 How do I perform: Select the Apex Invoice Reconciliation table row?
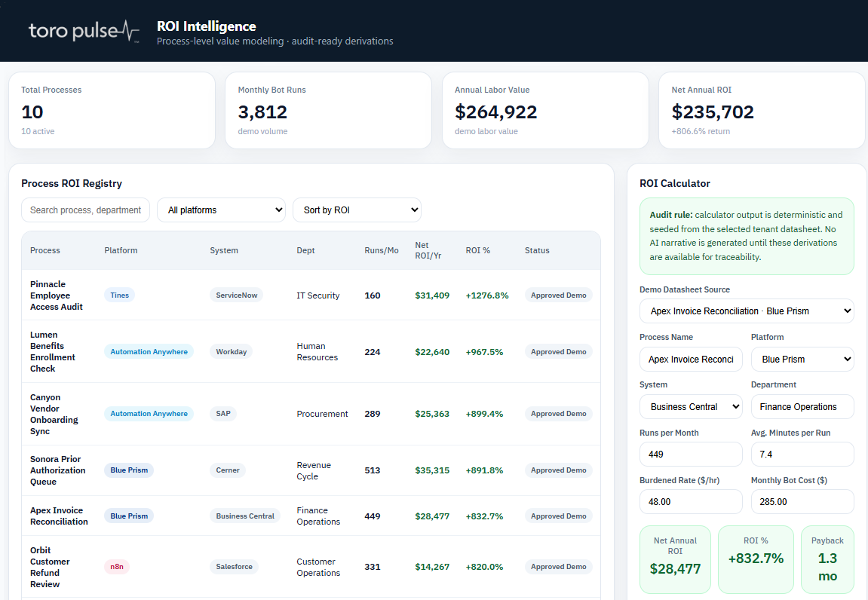pyautogui.click(x=311, y=516)
